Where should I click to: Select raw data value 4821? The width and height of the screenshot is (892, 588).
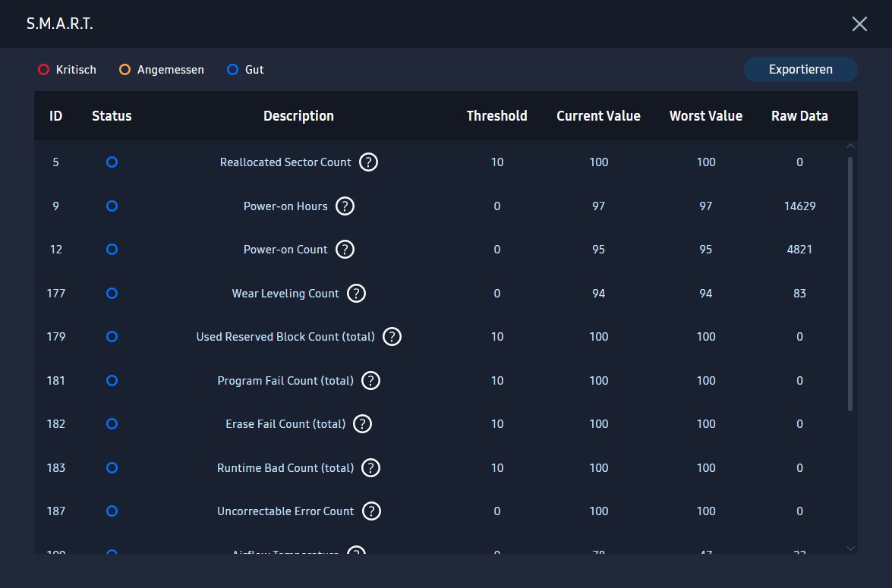click(x=800, y=249)
